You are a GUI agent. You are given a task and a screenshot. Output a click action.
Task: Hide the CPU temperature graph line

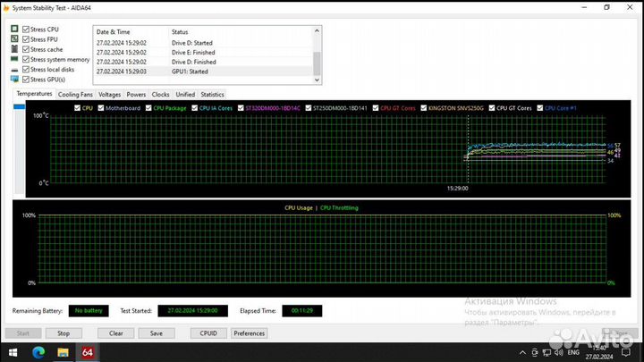click(77, 108)
